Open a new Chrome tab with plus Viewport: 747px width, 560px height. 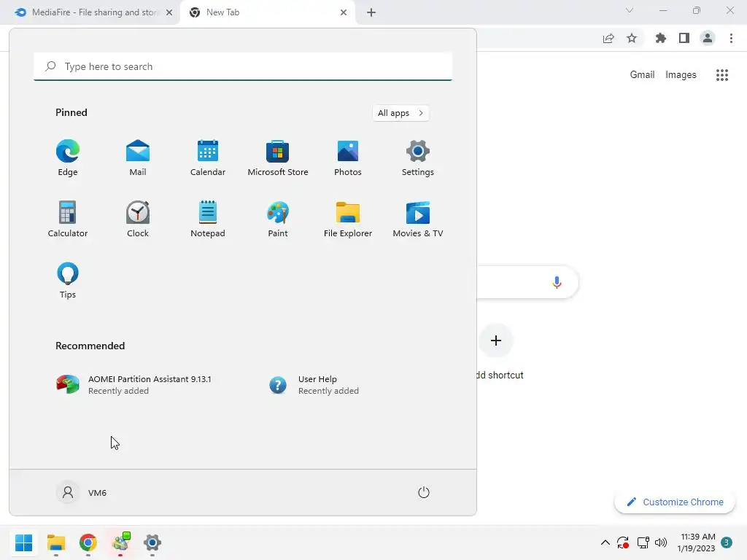[371, 12]
